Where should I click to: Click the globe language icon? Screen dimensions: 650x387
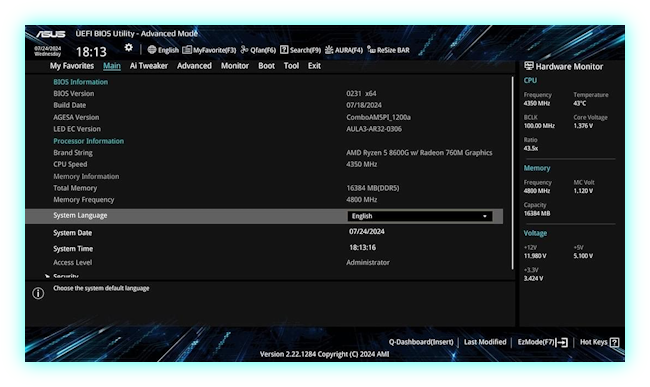(152, 50)
